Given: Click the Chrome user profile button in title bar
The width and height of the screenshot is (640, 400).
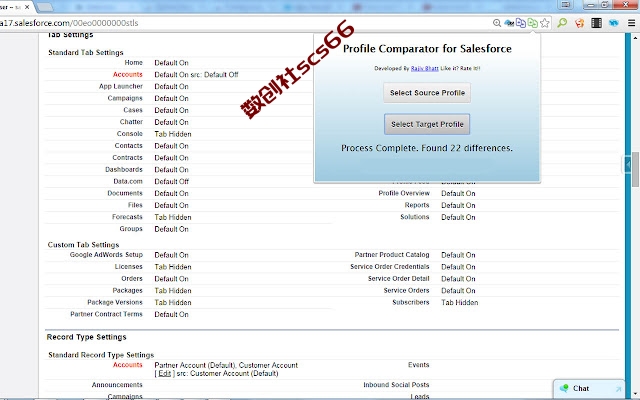Looking at the screenshot, I should (x=566, y=4).
